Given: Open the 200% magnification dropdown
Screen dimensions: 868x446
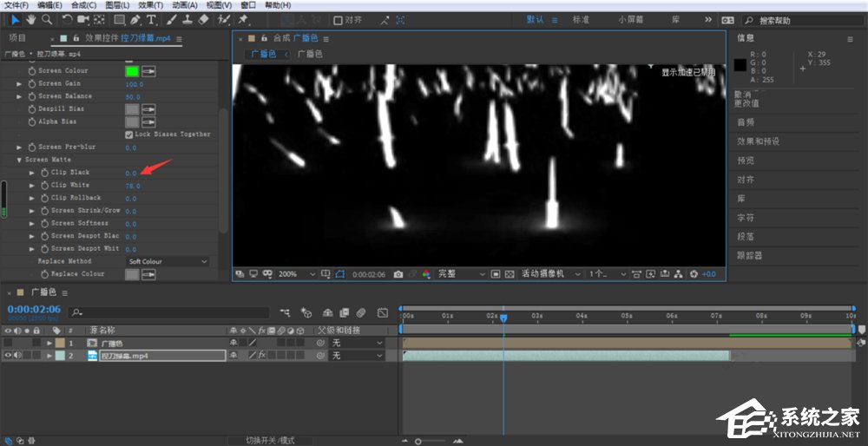Looking at the screenshot, I should click(x=295, y=274).
